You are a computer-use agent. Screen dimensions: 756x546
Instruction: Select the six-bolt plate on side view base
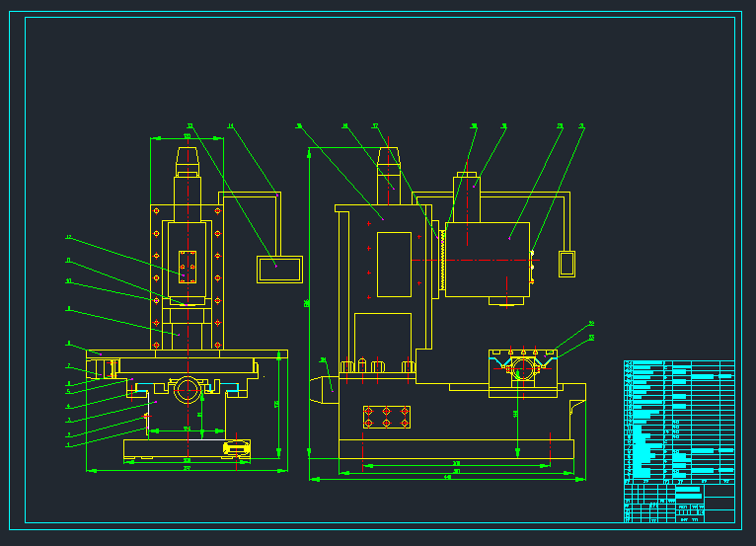[387, 418]
